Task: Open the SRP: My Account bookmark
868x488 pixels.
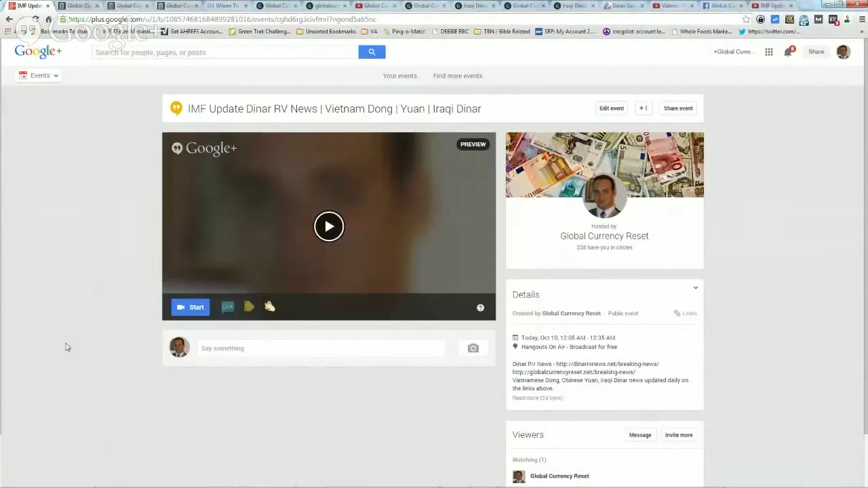Action: pyautogui.click(x=566, y=31)
